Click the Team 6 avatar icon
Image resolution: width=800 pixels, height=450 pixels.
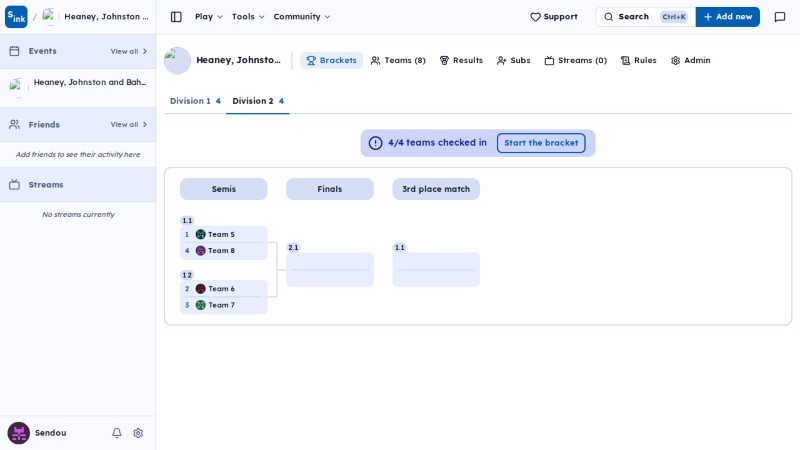(201, 289)
